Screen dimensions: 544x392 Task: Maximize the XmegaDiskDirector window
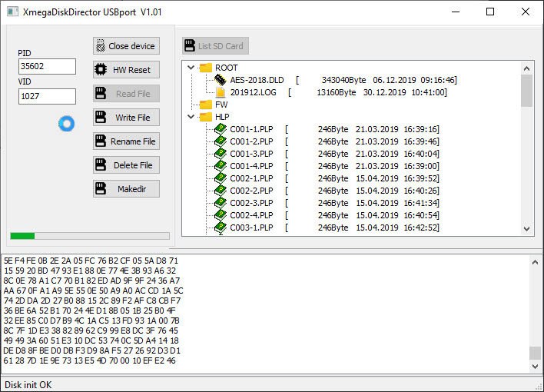(x=490, y=12)
